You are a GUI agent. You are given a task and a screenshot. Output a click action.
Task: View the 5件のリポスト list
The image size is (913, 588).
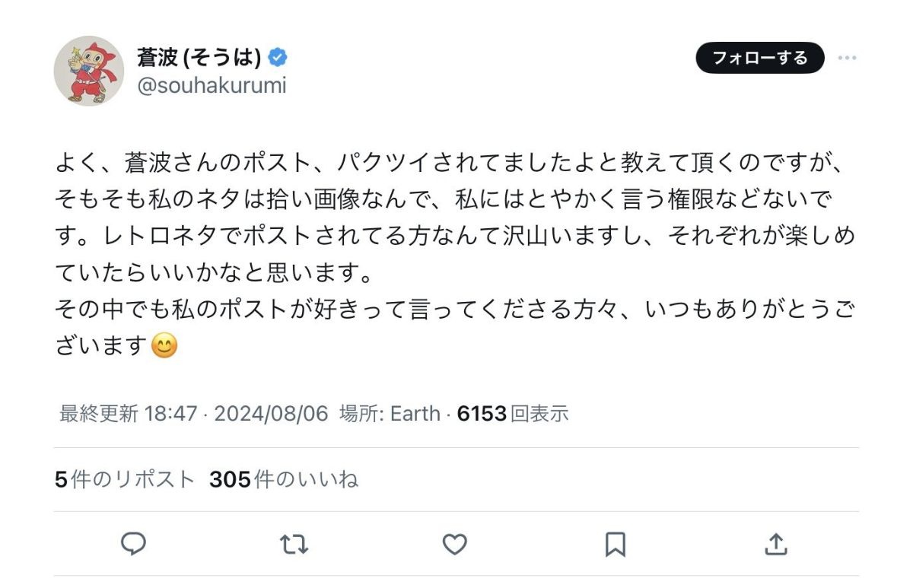click(x=125, y=480)
